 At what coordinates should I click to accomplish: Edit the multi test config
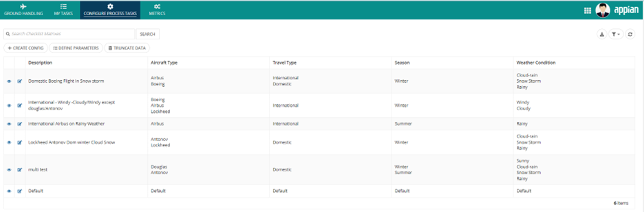coord(20,170)
